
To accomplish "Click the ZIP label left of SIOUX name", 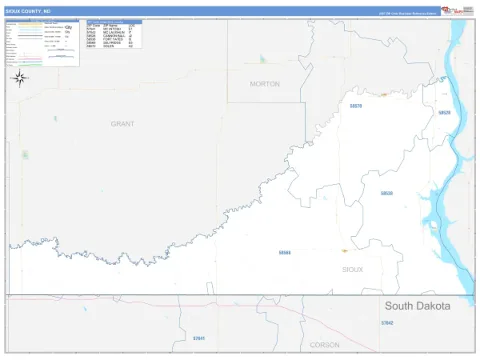I will click(x=285, y=253).
